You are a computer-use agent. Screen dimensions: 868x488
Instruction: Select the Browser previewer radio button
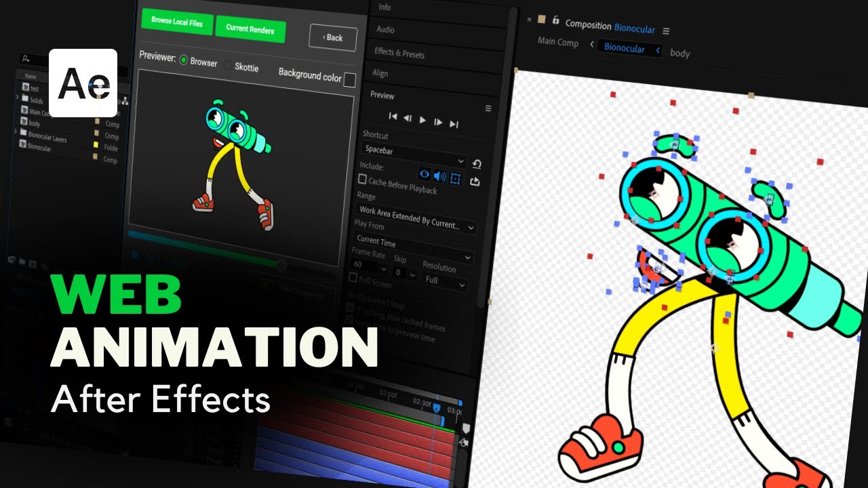point(183,60)
